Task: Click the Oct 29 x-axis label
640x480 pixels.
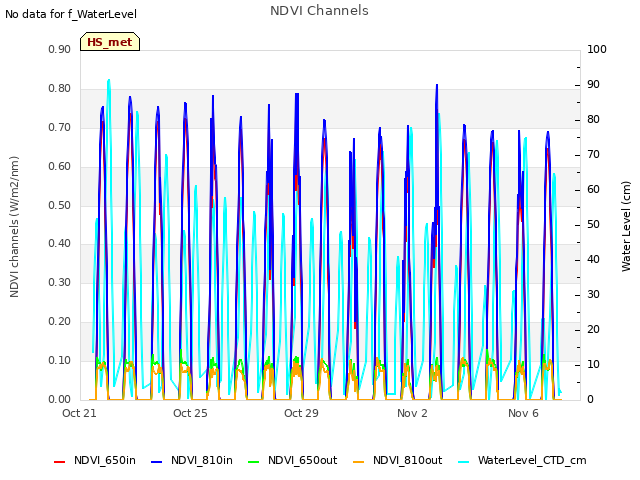Action: pos(301,413)
